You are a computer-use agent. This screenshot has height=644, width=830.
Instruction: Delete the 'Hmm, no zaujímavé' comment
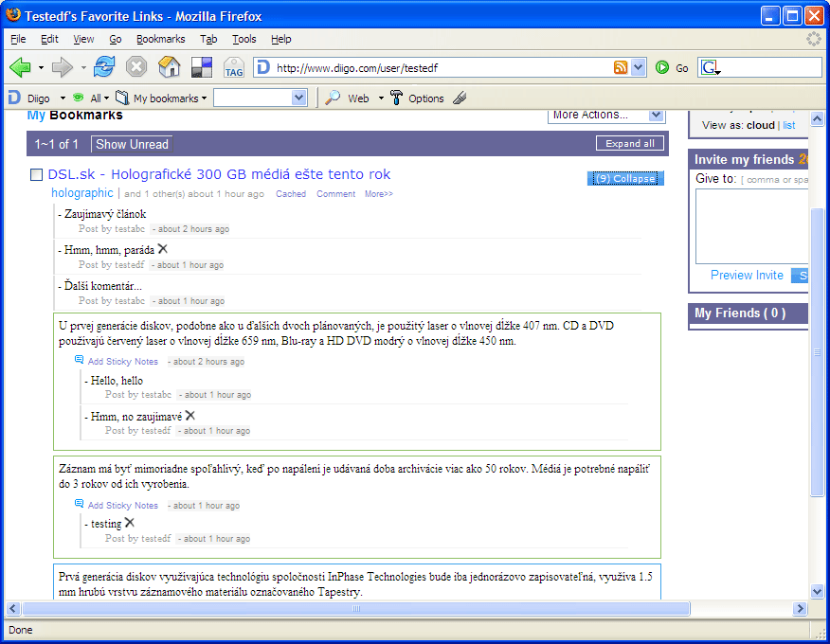coord(190,416)
